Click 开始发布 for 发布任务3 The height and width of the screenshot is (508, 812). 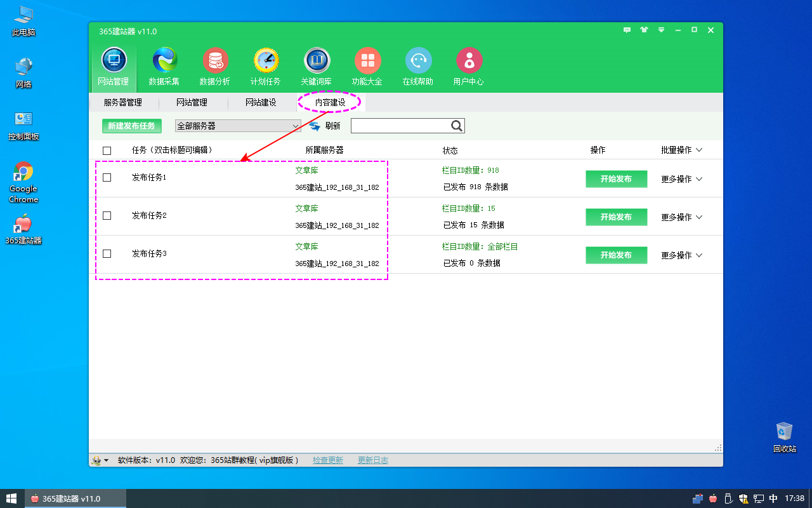click(x=616, y=255)
